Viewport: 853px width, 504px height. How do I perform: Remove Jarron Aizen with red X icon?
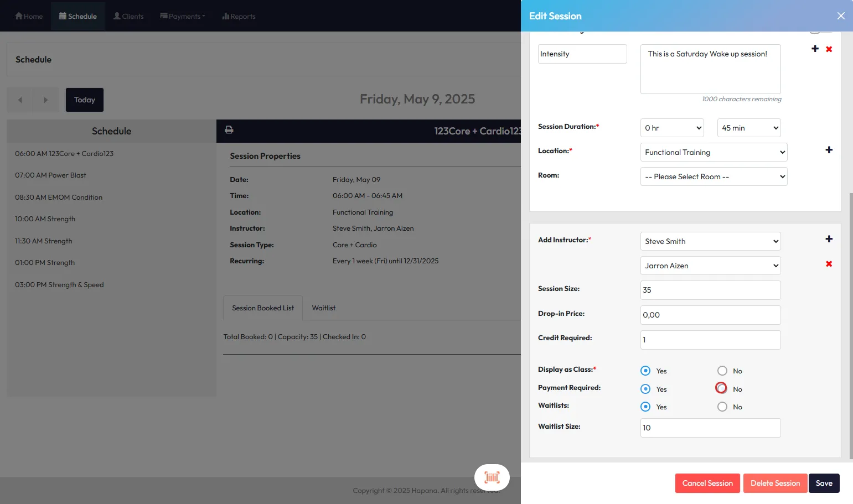click(829, 264)
